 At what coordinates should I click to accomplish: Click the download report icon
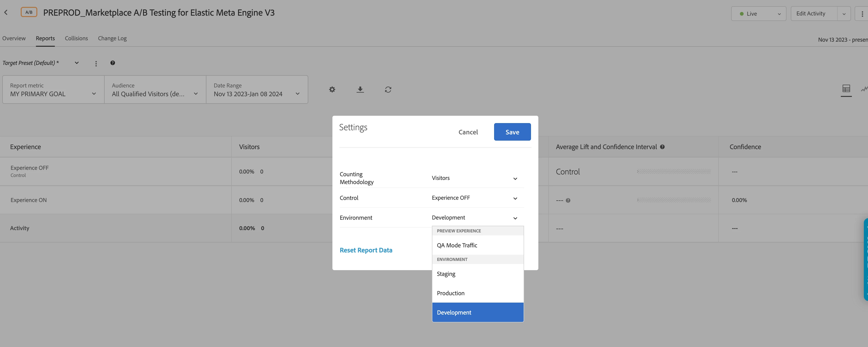tap(360, 90)
